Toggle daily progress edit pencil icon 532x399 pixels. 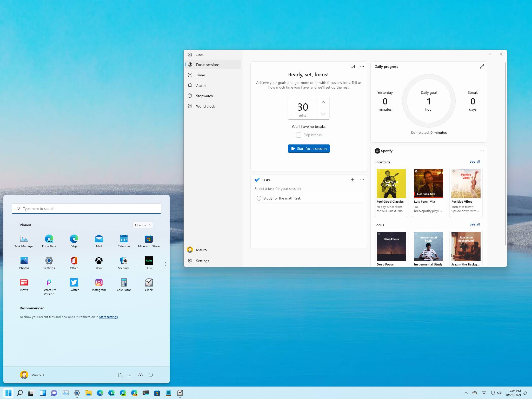coord(482,67)
